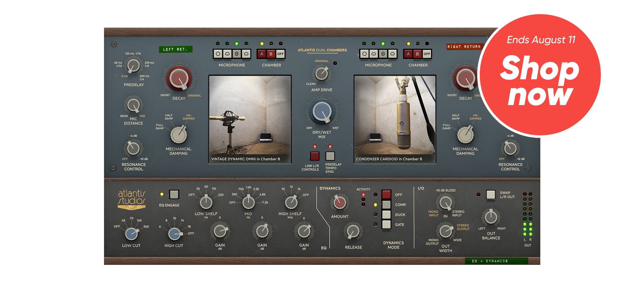The width and height of the screenshot is (644, 290).
Task: Click the red Shop now badge
Action: 540,75
